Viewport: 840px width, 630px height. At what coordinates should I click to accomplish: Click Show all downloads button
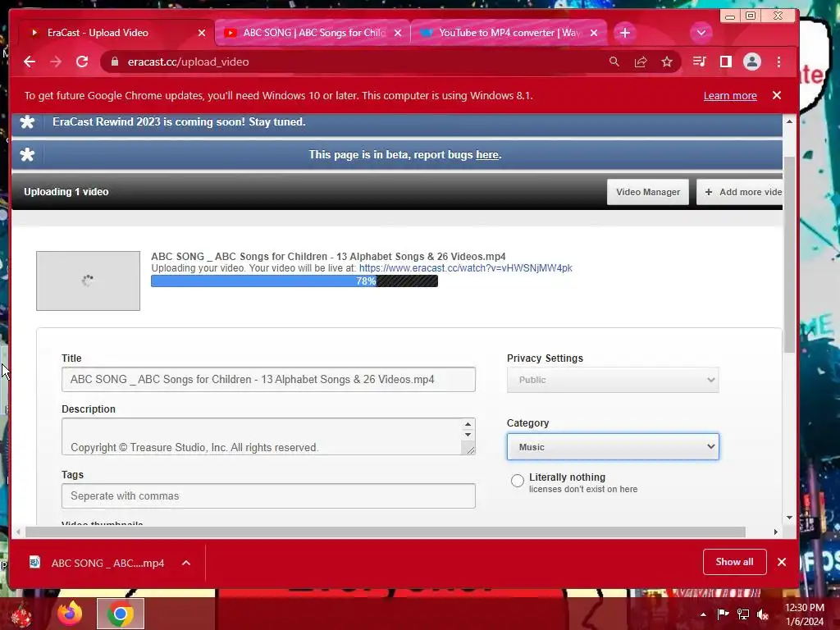(734, 562)
